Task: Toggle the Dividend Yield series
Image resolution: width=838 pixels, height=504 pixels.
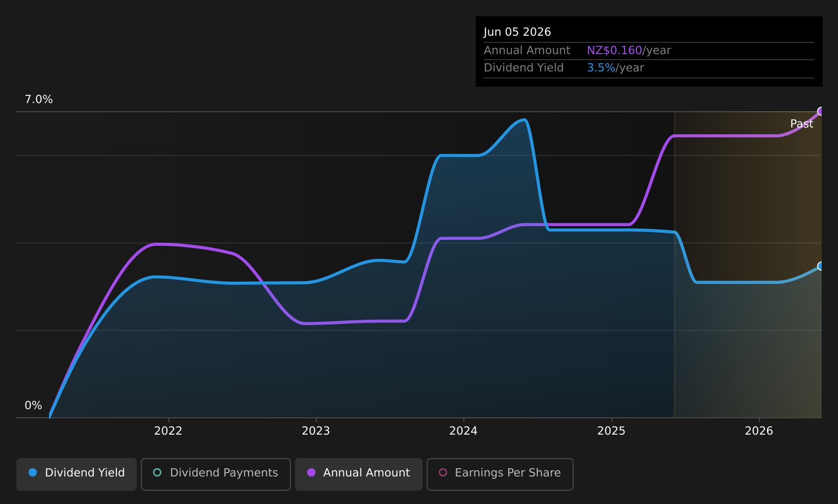Action: point(77,474)
